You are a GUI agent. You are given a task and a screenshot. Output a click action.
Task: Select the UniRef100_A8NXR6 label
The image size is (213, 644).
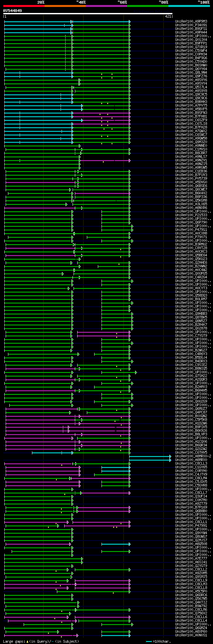coord(191,208)
